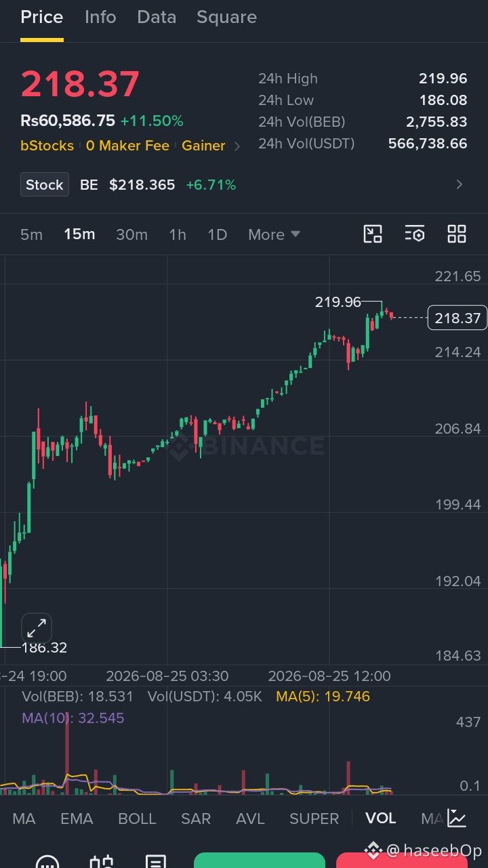Tap the 0 Maker Fee tag
This screenshot has width=488, height=868.
(x=127, y=145)
